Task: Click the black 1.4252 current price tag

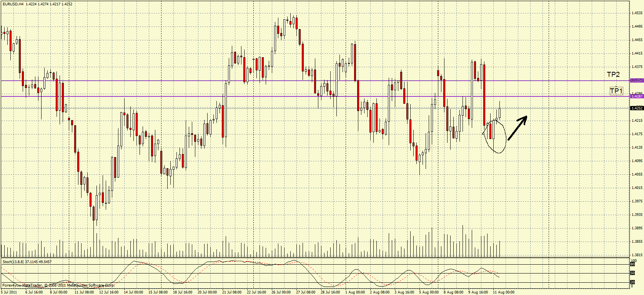Action: pos(637,108)
